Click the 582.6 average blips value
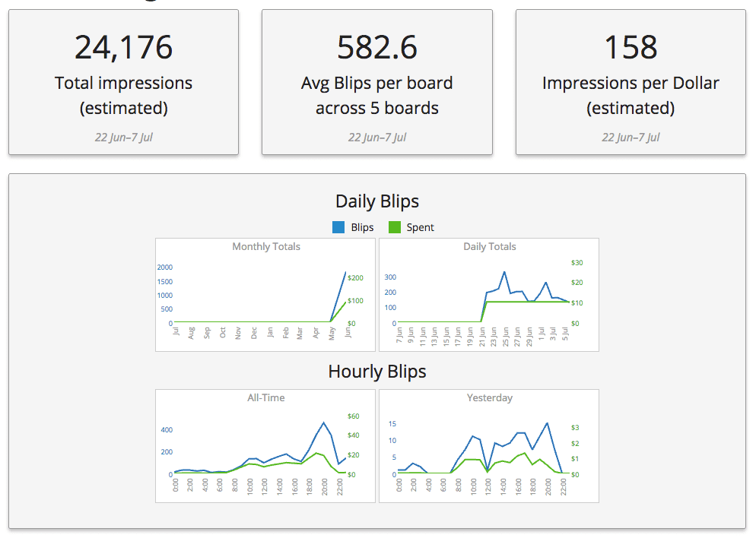Image resolution: width=756 pixels, height=538 pixels. pos(376,47)
